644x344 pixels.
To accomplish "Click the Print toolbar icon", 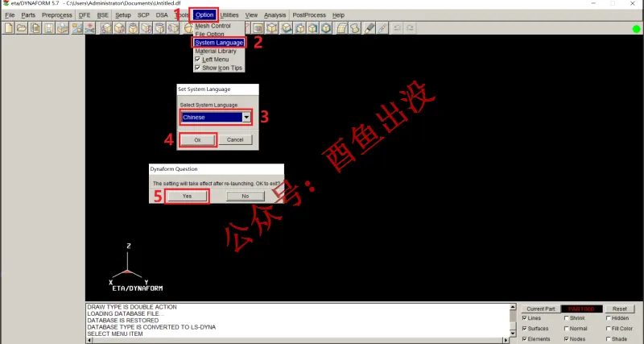I will pyautogui.click(x=63, y=28).
